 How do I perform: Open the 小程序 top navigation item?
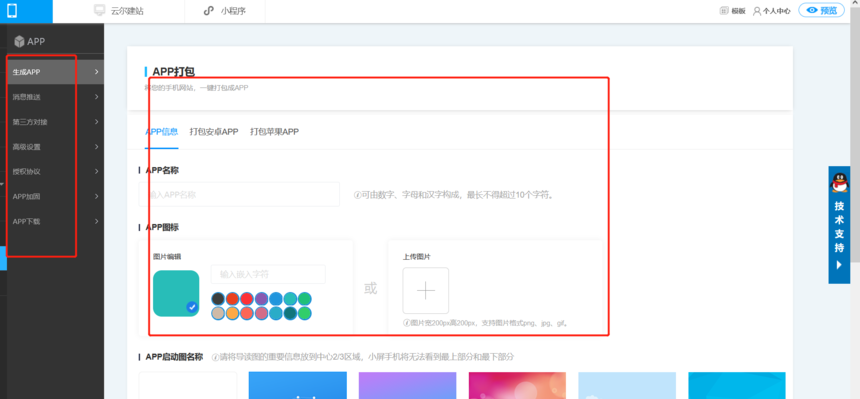click(224, 11)
